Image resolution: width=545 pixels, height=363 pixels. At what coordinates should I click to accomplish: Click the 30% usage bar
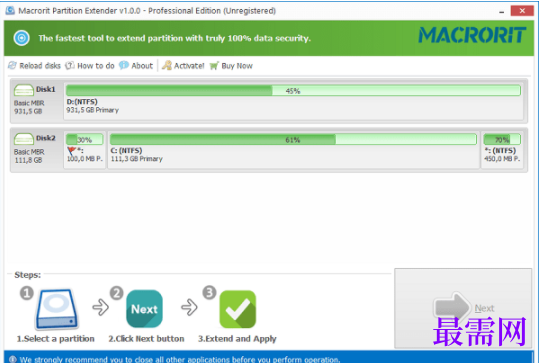84,140
